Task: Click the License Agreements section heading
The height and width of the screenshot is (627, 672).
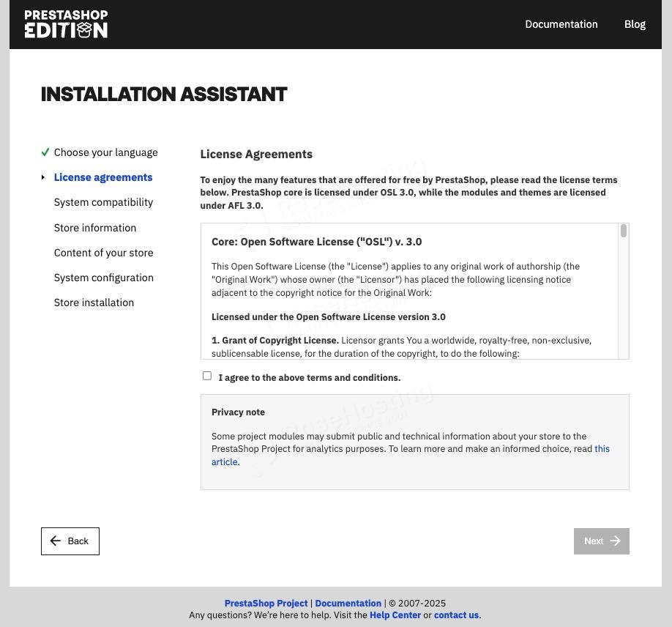Action: click(256, 155)
